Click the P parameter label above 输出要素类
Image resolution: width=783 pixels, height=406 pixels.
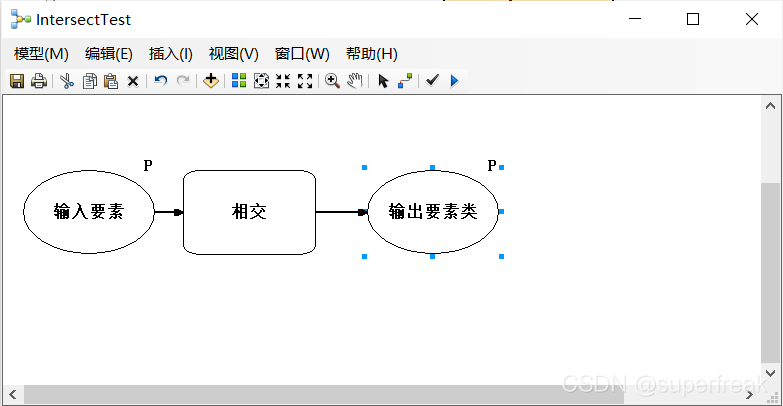(492, 165)
